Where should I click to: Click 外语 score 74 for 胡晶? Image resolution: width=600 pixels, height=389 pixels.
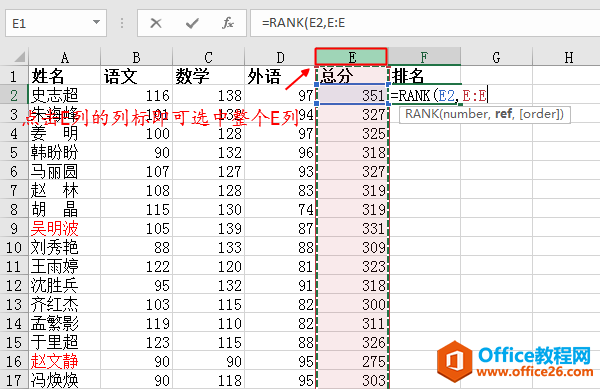pyautogui.click(x=280, y=209)
